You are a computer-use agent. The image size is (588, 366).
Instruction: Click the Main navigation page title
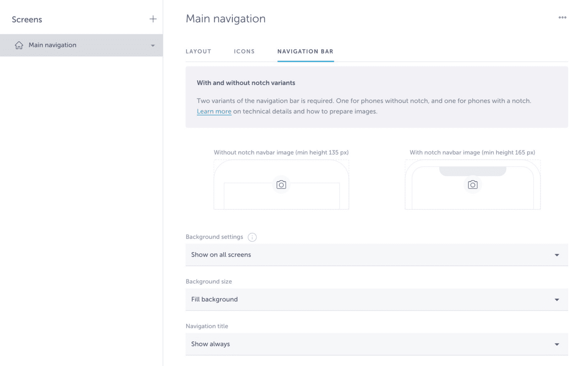pyautogui.click(x=226, y=19)
